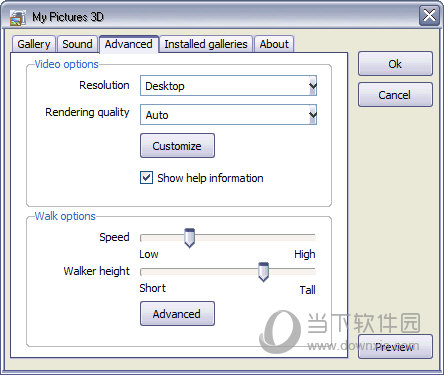Toggle Show help information checkbox
This screenshot has width=444, height=375.
(x=146, y=178)
